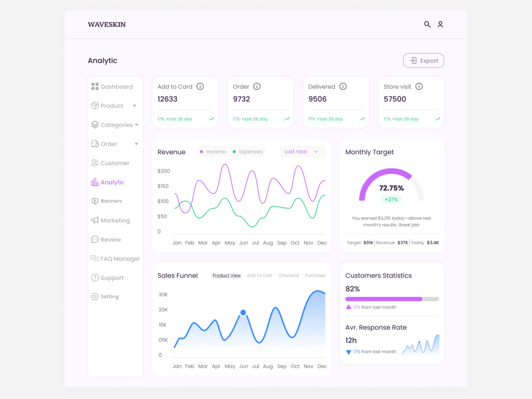This screenshot has height=399, width=532.
Task: Open the user profile icon
Action: 440,24
